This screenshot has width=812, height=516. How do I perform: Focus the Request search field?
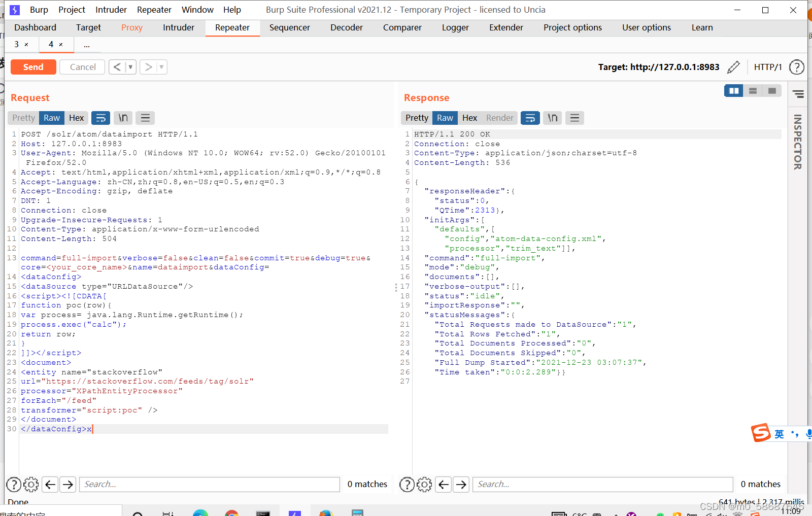pyautogui.click(x=210, y=485)
